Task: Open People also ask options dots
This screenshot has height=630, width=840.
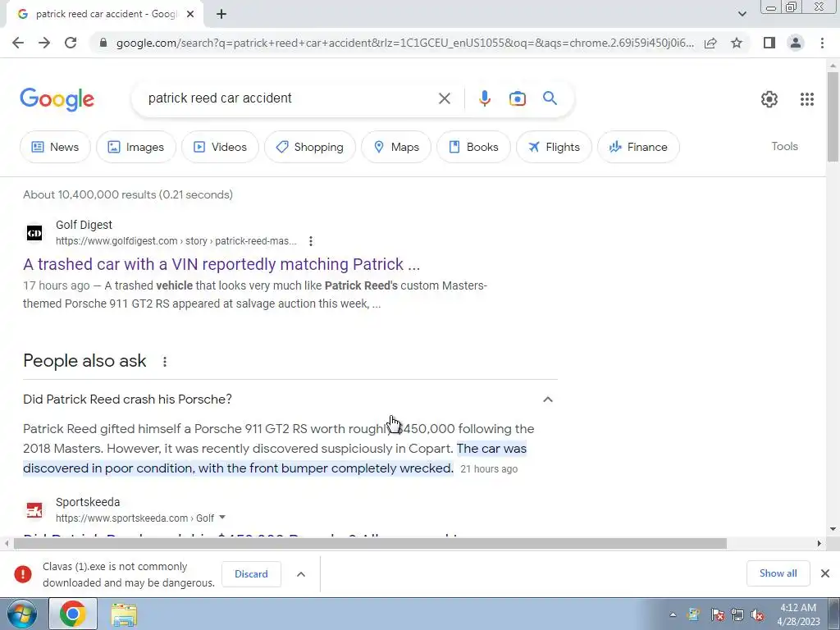Action: 165,362
